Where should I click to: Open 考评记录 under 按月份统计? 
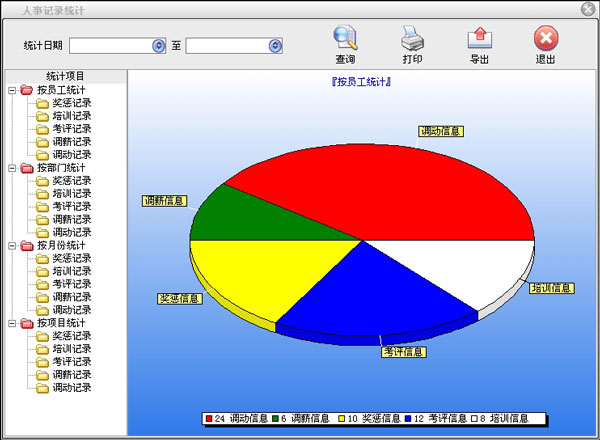[x=71, y=284]
